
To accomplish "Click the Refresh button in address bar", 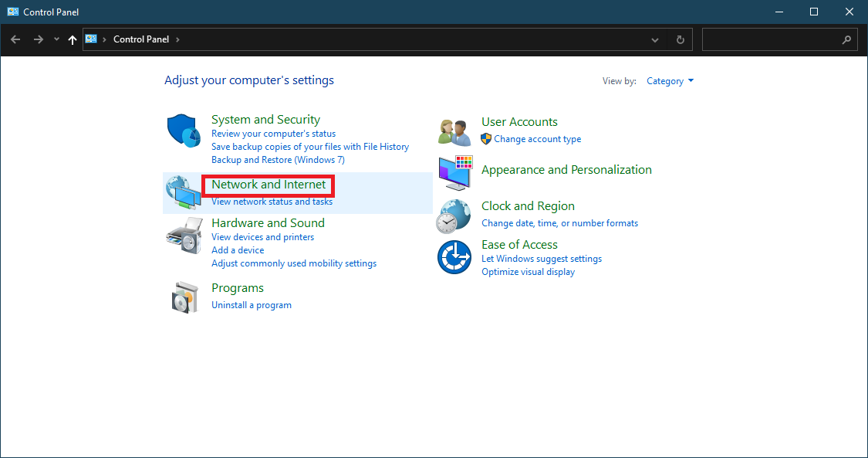I will [680, 39].
